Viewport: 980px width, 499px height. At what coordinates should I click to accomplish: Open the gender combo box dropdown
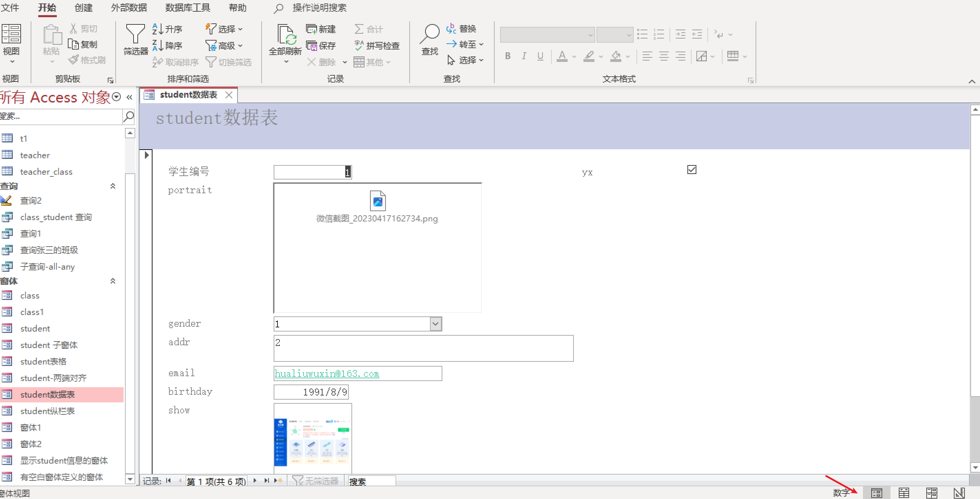tap(435, 324)
